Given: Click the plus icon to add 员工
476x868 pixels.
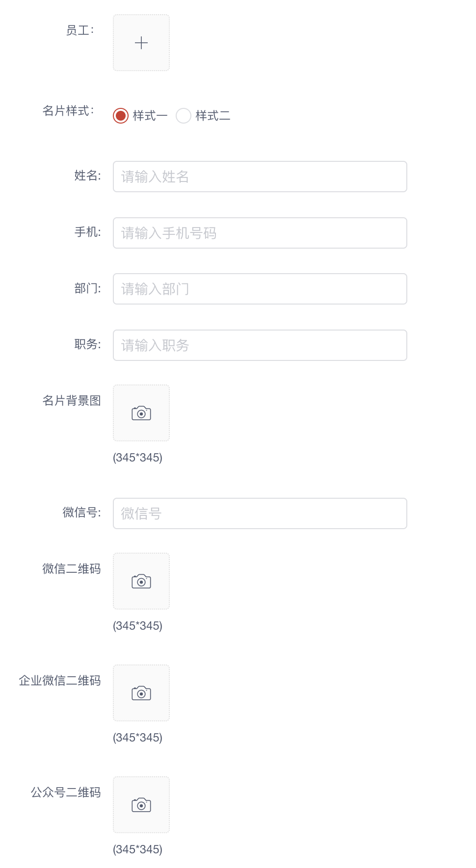Looking at the screenshot, I should click(x=141, y=43).
